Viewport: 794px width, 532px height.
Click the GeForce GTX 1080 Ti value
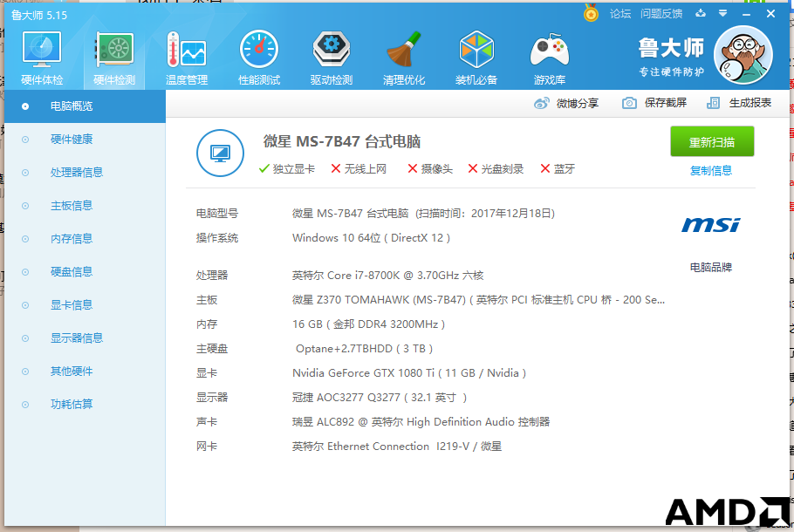409,373
